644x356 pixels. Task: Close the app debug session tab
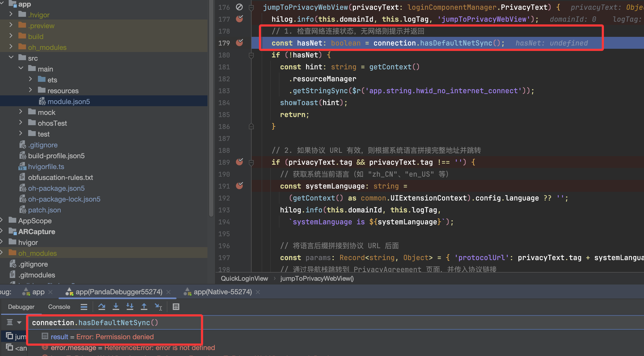[50, 292]
